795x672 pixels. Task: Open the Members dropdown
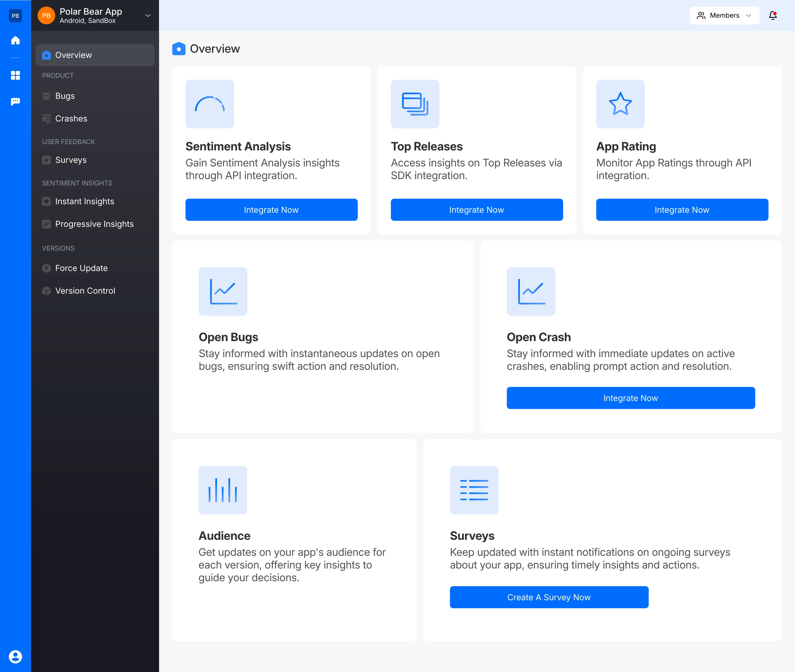click(724, 15)
